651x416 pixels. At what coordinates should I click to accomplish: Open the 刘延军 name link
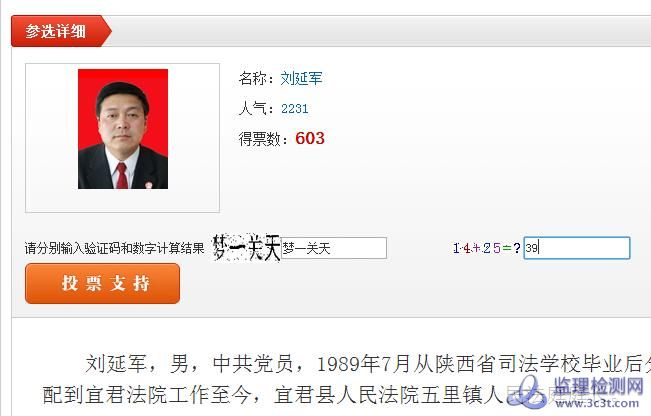[x=301, y=78]
